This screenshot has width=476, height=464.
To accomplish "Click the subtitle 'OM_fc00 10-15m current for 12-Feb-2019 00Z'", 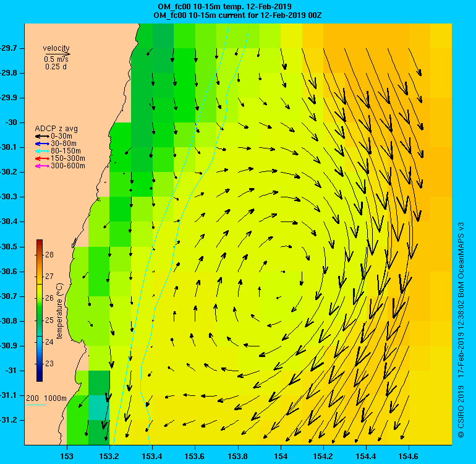I will click(x=237, y=15).
